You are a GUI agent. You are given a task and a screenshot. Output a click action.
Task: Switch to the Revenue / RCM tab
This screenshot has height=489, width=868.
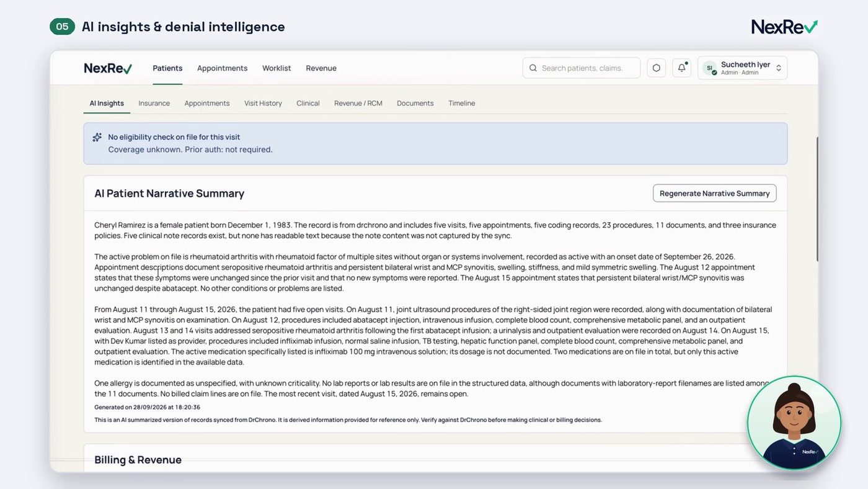[x=358, y=103]
